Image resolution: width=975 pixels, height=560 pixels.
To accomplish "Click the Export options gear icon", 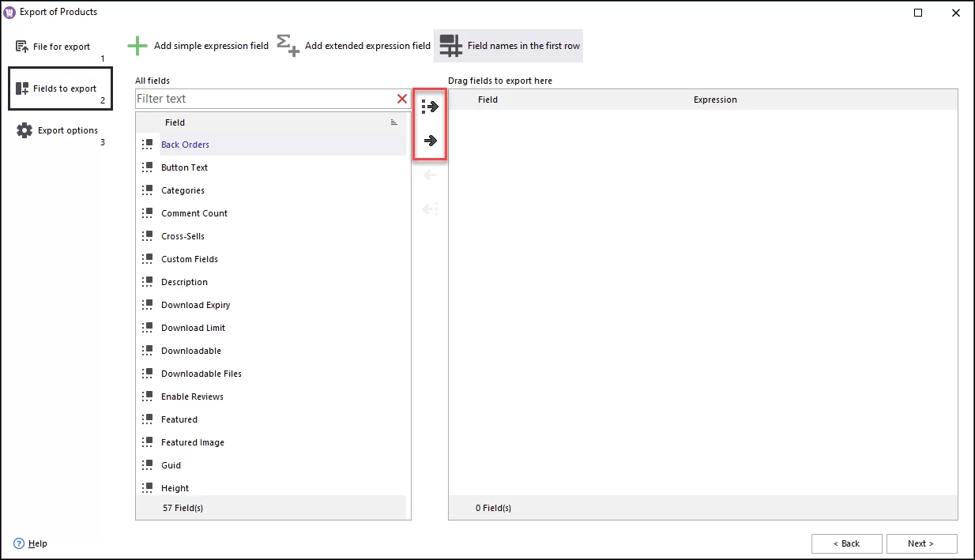I will pos(24,130).
